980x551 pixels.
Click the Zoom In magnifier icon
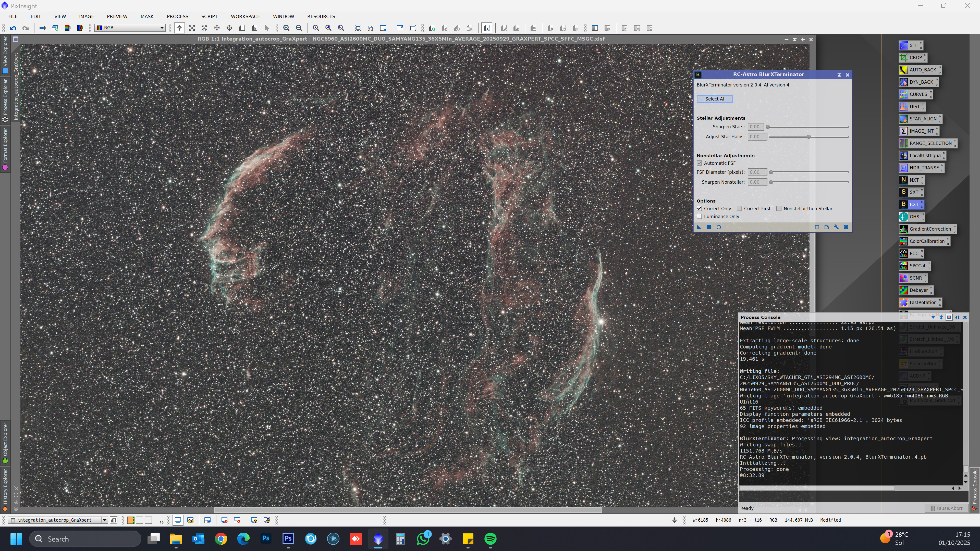point(286,28)
